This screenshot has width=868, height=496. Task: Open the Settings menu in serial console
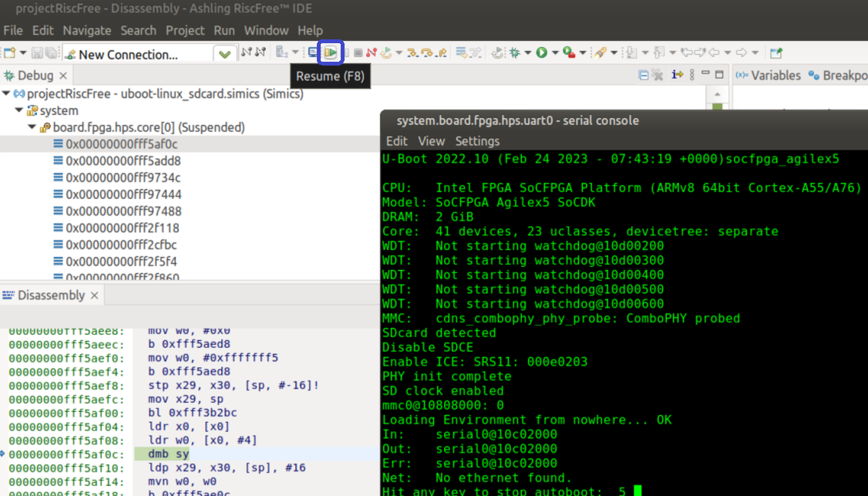477,141
